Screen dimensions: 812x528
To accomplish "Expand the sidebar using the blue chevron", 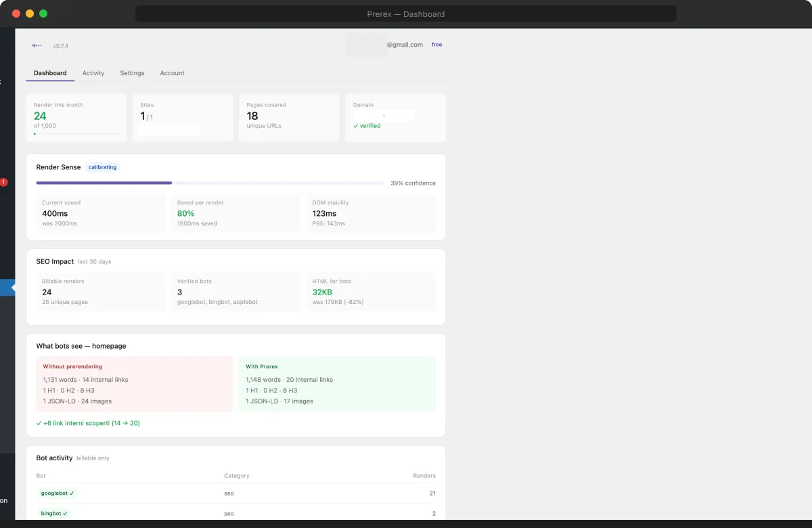I will [7, 287].
